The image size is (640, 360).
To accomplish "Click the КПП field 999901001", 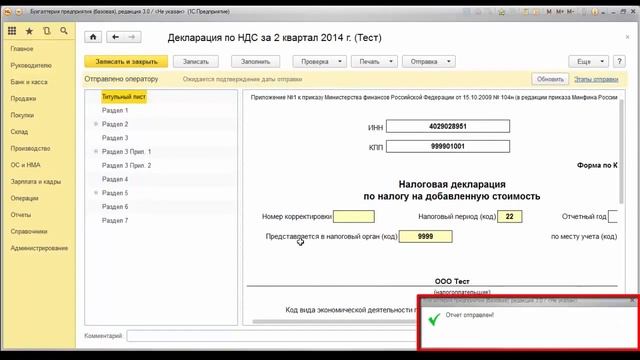I will coord(448,146).
